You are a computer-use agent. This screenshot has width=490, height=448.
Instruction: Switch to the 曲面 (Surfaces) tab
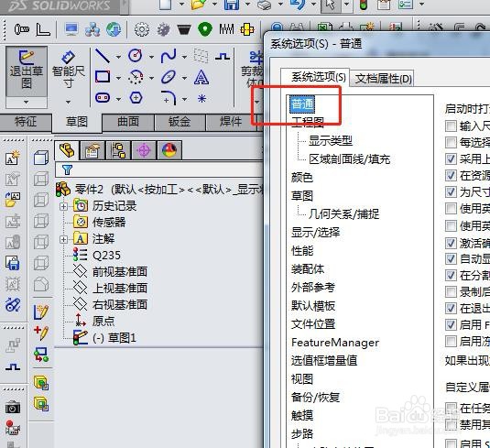coord(128,122)
